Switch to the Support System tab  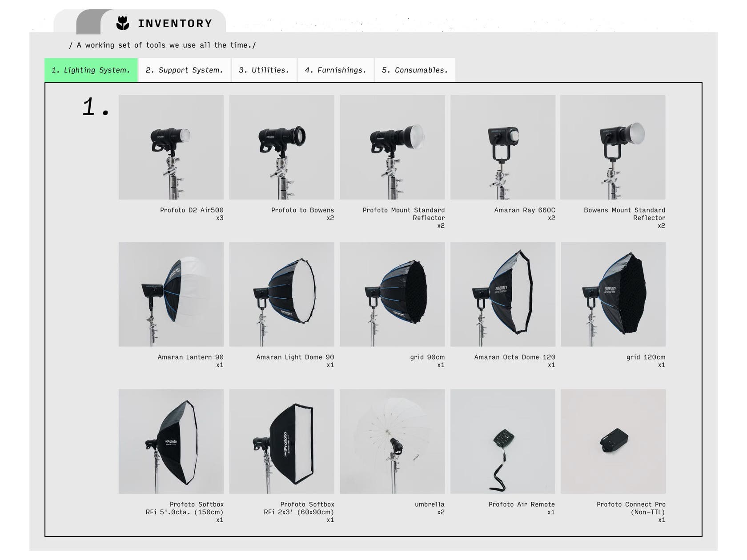click(x=184, y=70)
